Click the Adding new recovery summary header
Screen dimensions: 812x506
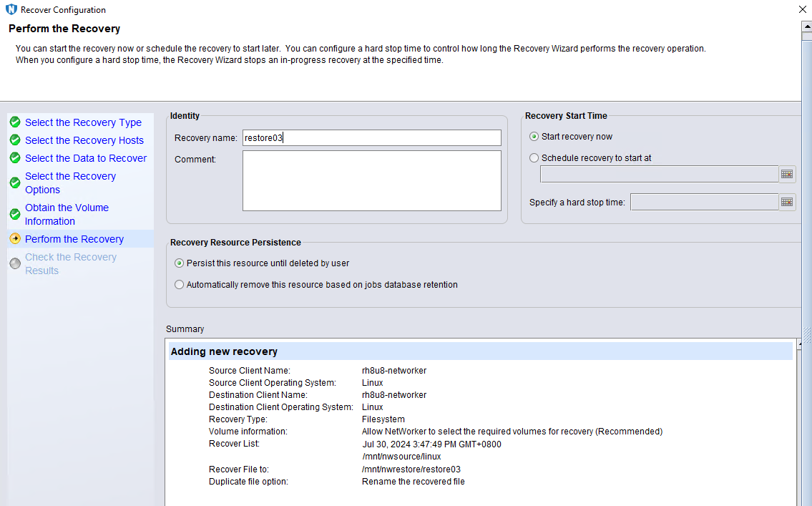(x=480, y=351)
